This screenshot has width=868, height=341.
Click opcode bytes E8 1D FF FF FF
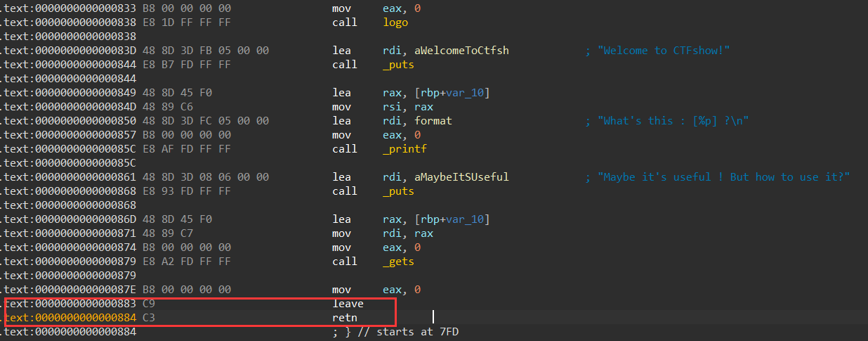click(186, 22)
